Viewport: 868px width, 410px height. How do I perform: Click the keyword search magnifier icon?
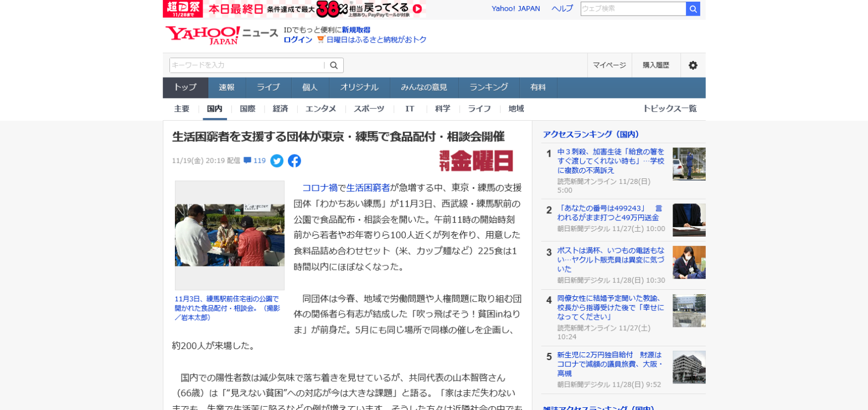click(x=334, y=65)
